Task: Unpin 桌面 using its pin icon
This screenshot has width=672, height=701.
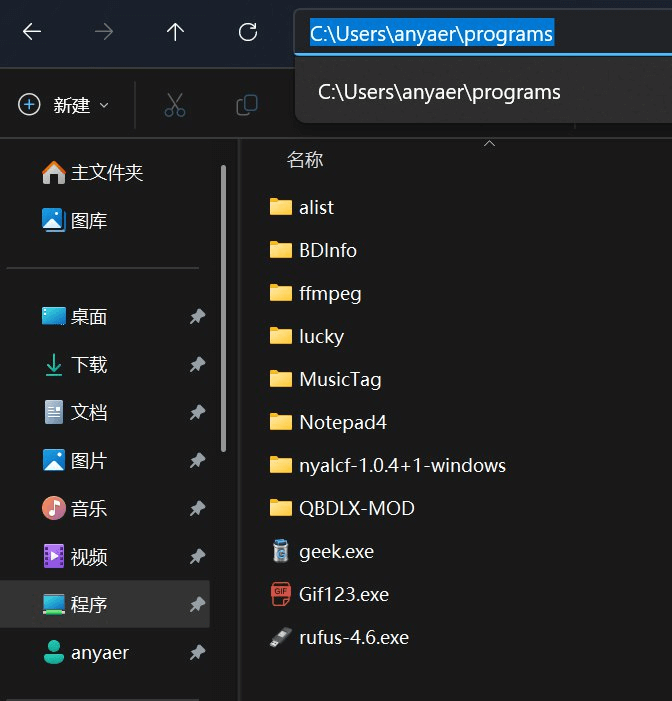Action: pyautogui.click(x=197, y=317)
